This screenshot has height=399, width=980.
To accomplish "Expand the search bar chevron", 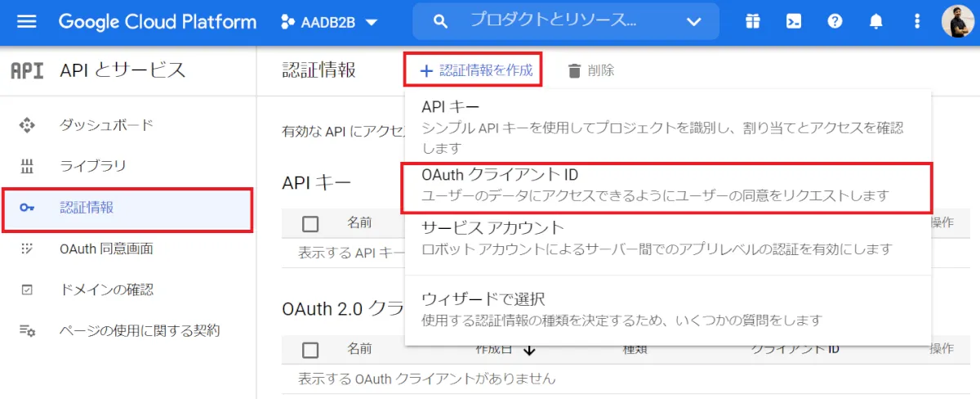I will [x=694, y=22].
